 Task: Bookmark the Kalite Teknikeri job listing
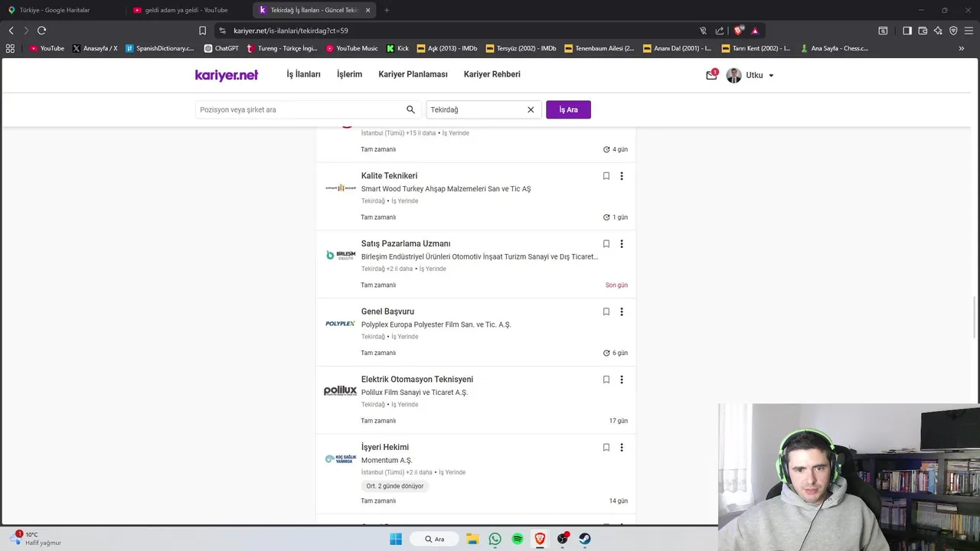606,176
